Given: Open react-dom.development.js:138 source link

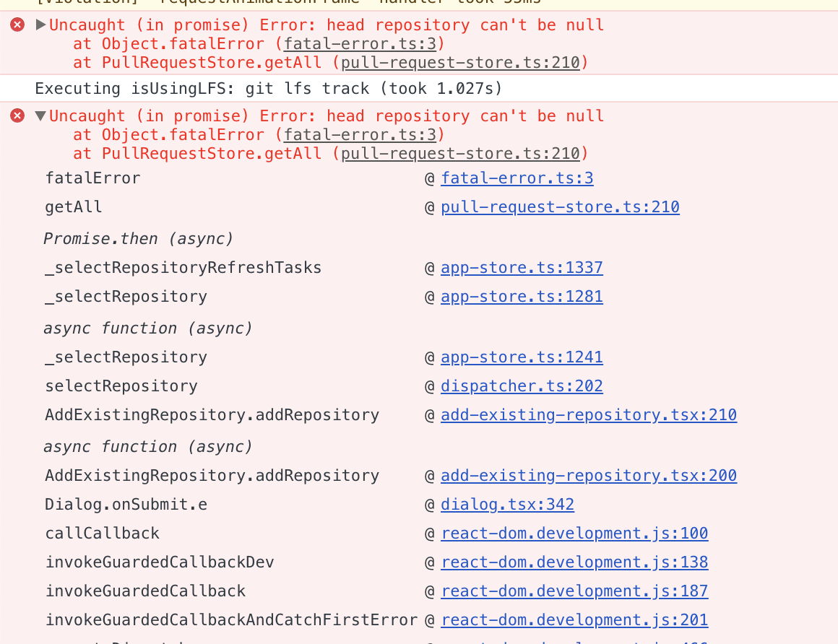Looking at the screenshot, I should pos(574,562).
